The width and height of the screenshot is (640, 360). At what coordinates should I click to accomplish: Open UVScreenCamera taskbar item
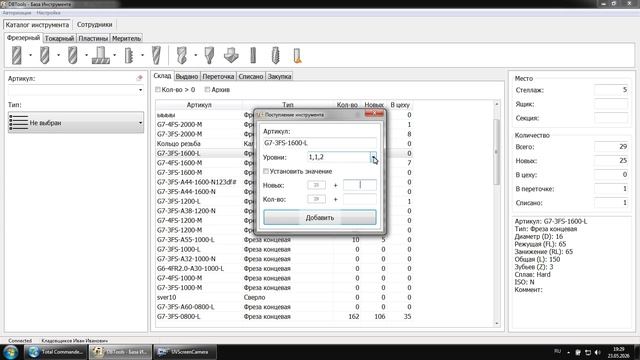point(184,352)
